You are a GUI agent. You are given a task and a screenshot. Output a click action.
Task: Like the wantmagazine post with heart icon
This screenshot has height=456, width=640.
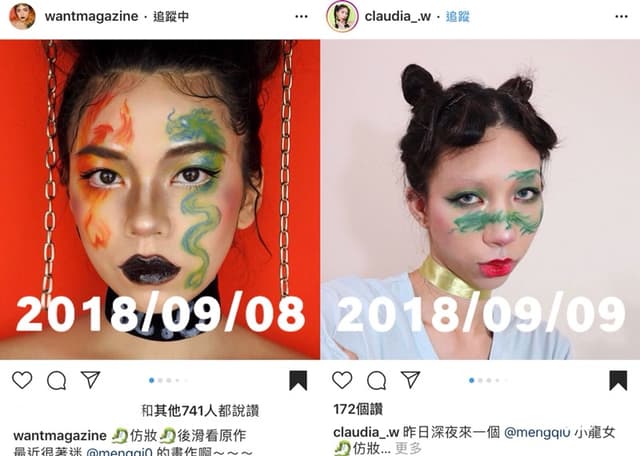pyautogui.click(x=22, y=380)
